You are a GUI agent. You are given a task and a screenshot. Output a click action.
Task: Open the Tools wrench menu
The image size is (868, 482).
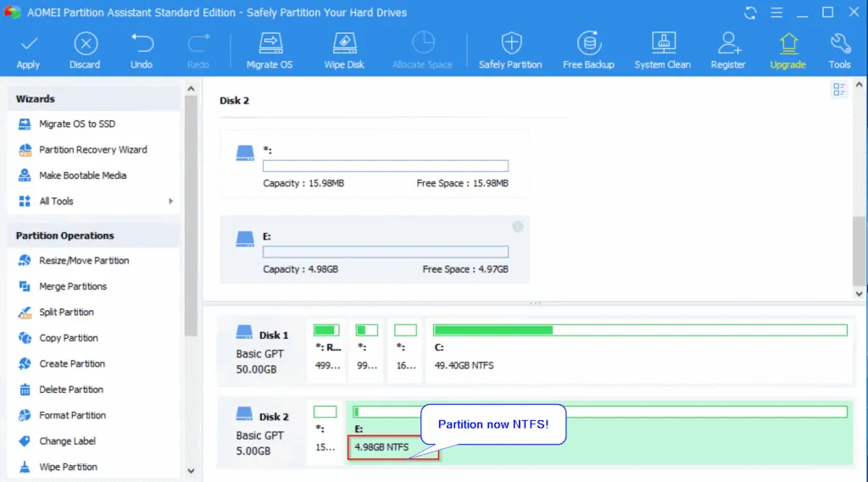(x=839, y=44)
